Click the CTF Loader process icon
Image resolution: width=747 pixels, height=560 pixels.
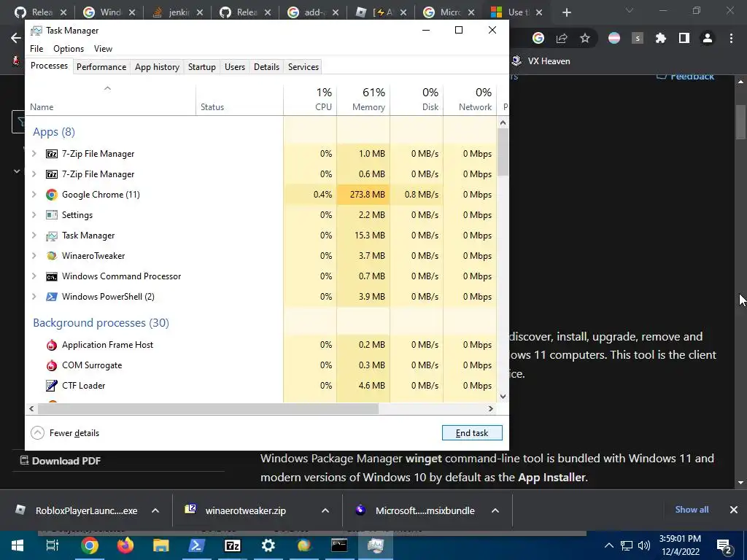52,386
